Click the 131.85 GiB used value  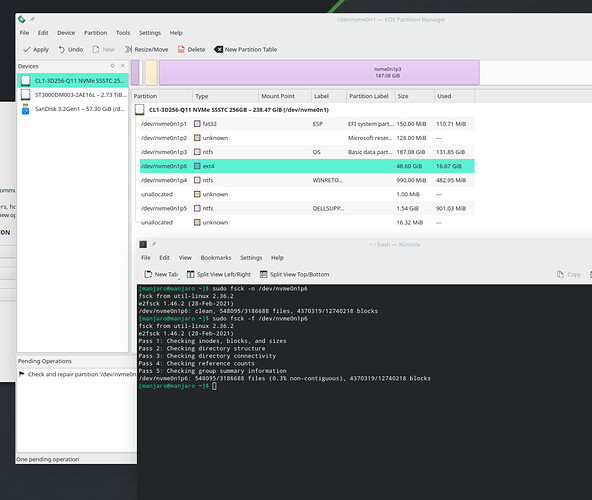[451, 152]
